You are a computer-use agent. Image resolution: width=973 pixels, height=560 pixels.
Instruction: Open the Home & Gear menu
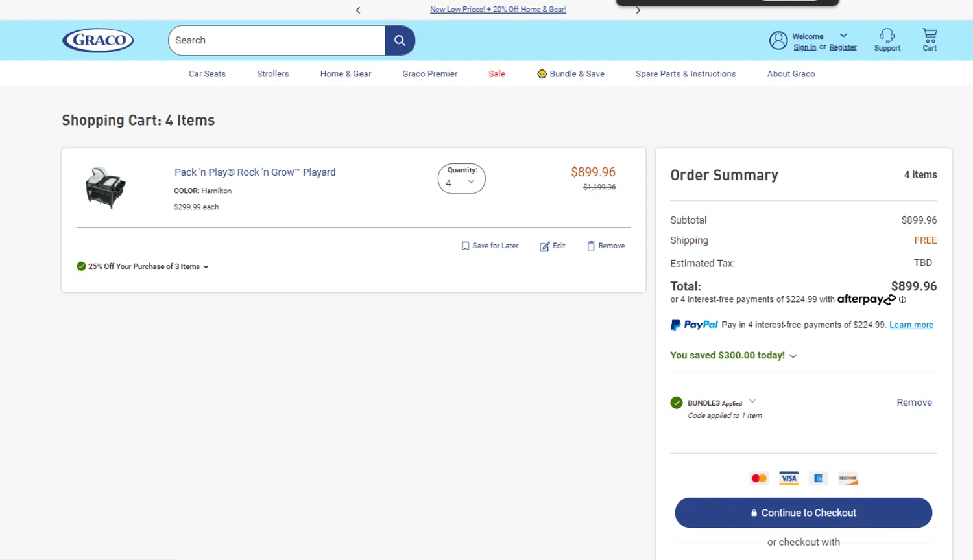tap(346, 74)
